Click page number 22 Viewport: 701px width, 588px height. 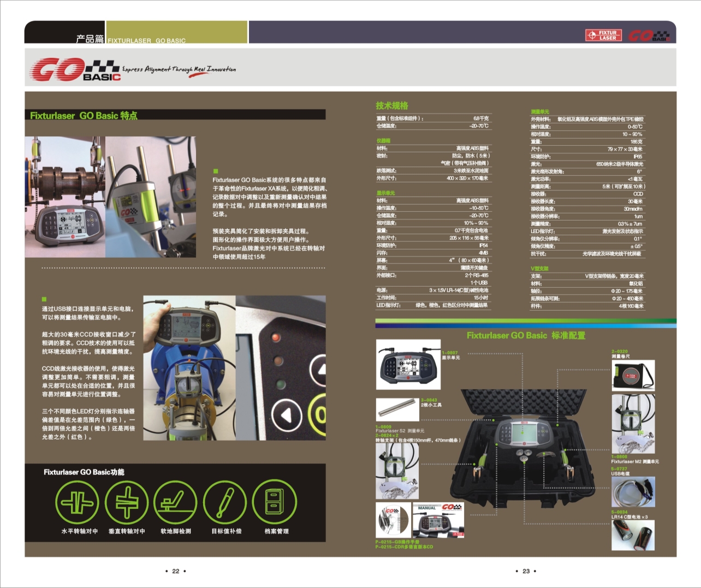click(176, 571)
